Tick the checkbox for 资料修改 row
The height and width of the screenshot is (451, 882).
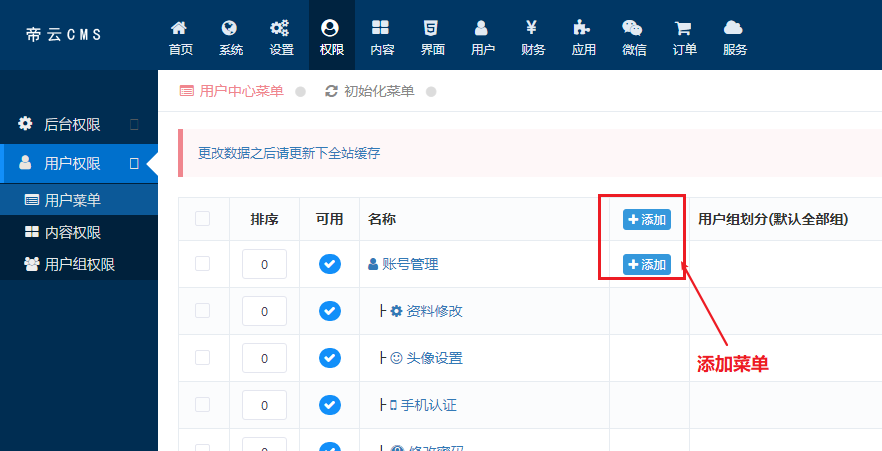click(x=202, y=310)
